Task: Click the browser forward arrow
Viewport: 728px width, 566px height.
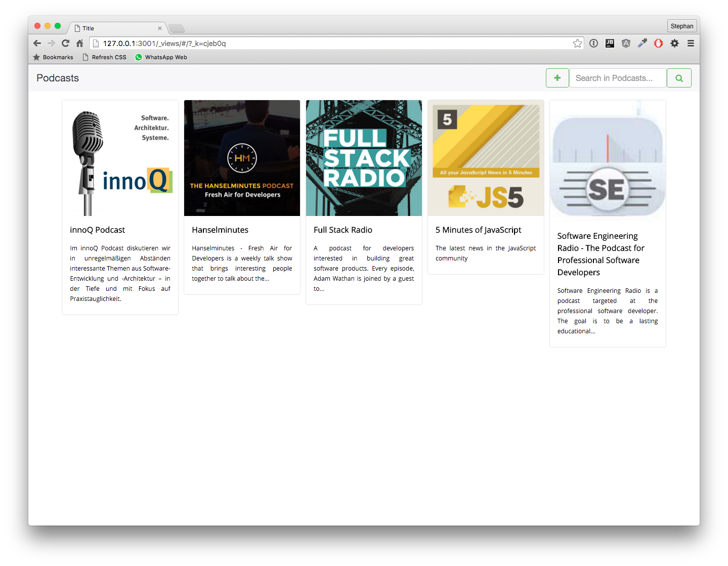Action: (51, 43)
